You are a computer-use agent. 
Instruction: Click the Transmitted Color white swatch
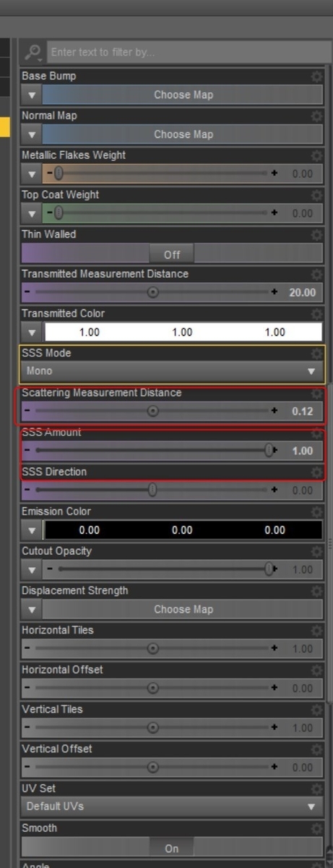point(183,333)
